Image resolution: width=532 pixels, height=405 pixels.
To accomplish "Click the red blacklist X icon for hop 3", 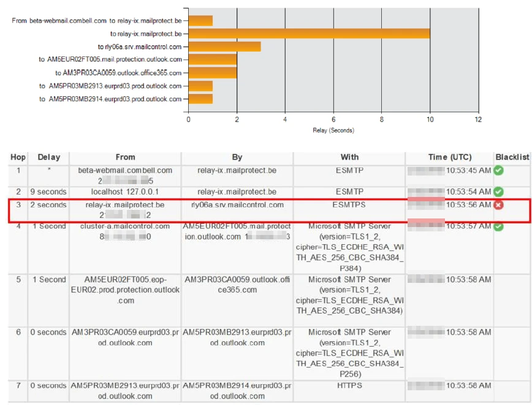I will click(x=498, y=205).
